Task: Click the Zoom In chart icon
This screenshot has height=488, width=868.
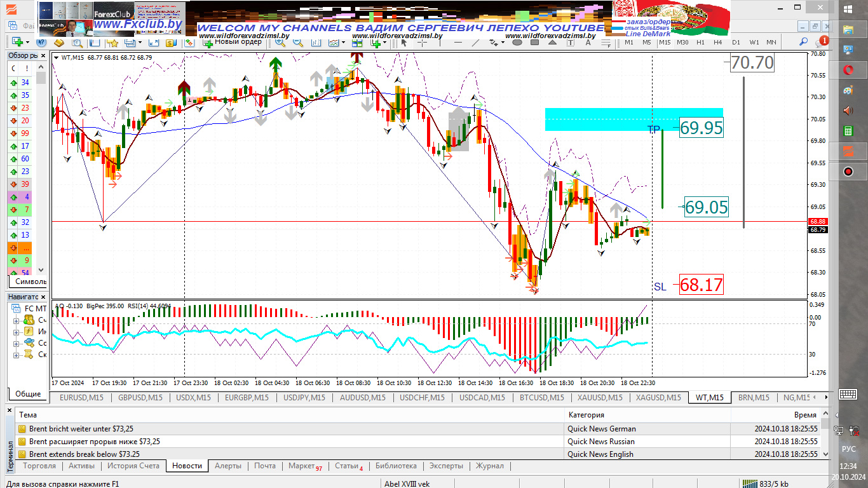Action: [x=280, y=43]
